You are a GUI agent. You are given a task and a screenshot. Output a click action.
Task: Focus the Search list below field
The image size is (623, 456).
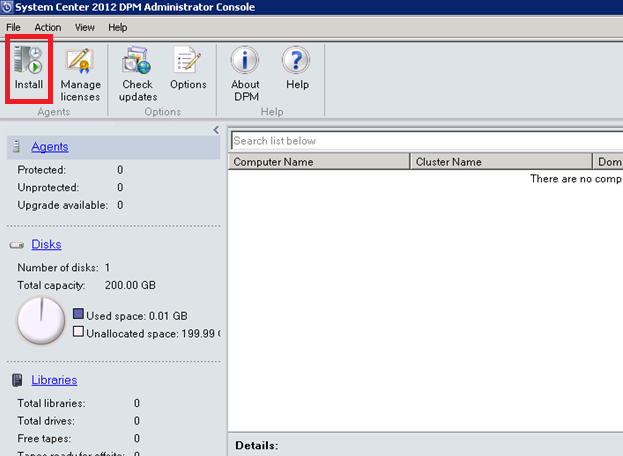point(427,141)
